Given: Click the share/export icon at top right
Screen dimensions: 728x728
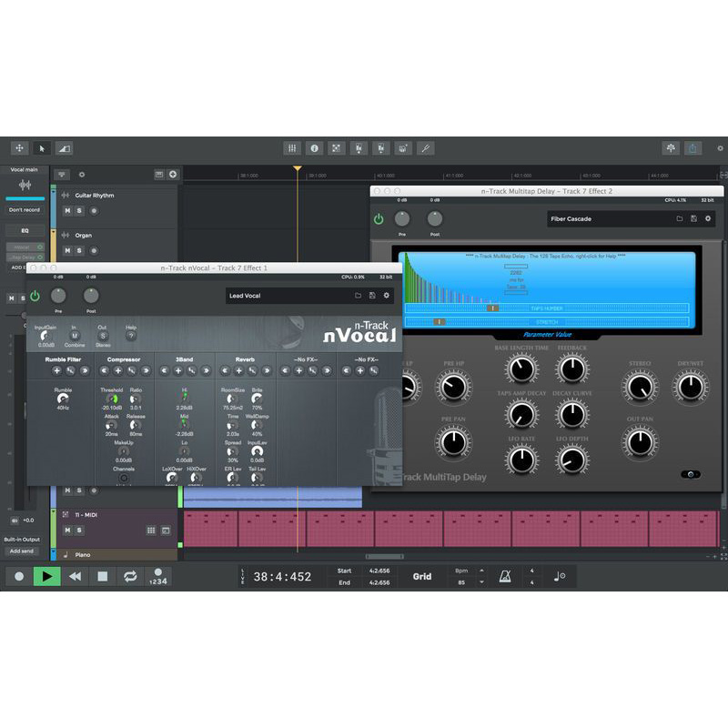Looking at the screenshot, I should click(x=693, y=148).
